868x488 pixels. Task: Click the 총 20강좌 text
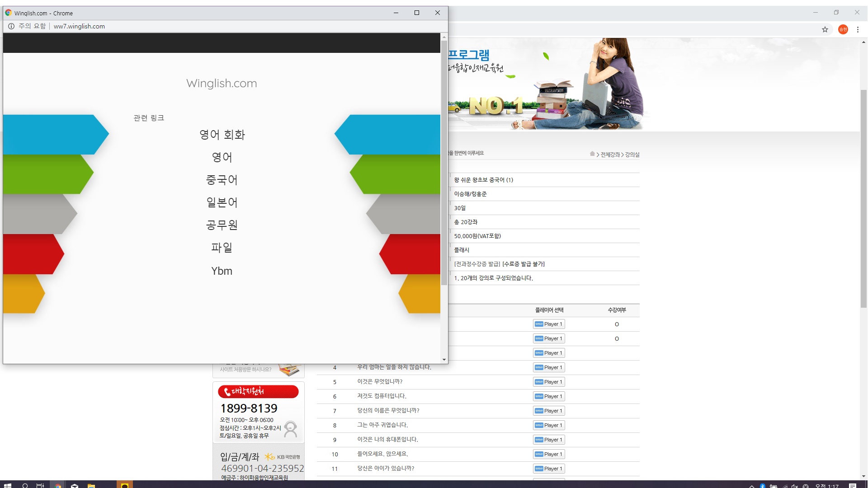(x=466, y=222)
